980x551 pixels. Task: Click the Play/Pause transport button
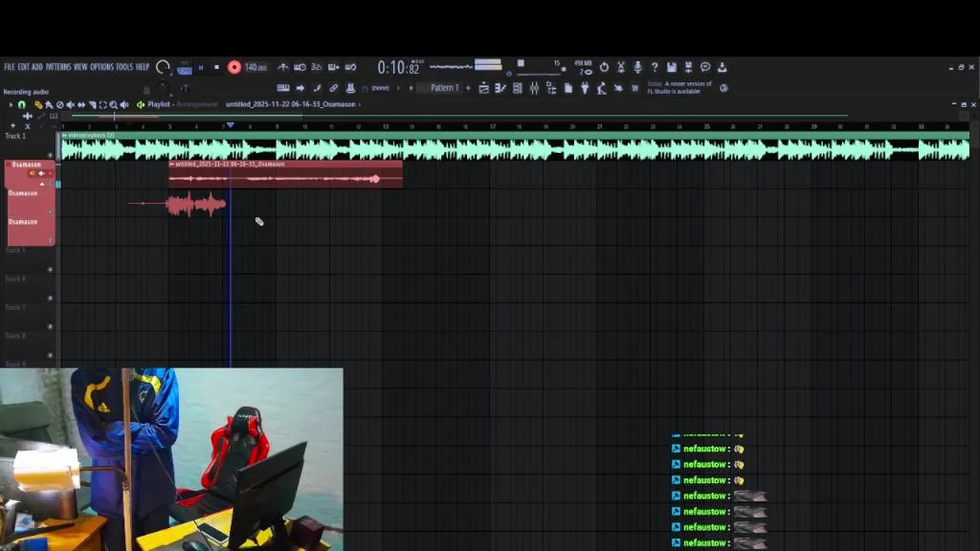(201, 67)
